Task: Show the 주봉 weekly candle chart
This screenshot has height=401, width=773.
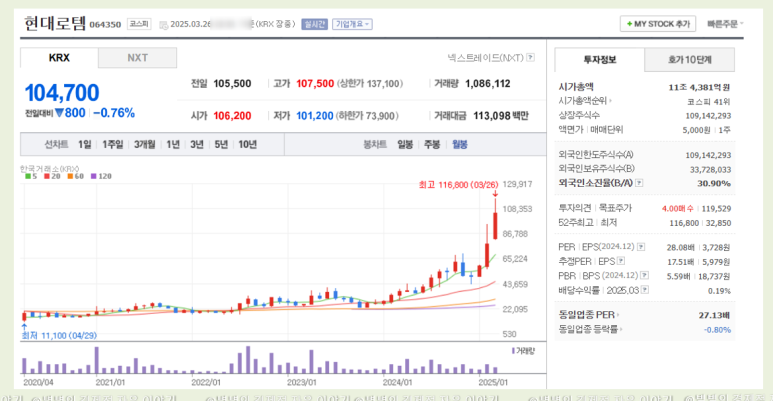Action: [432, 145]
